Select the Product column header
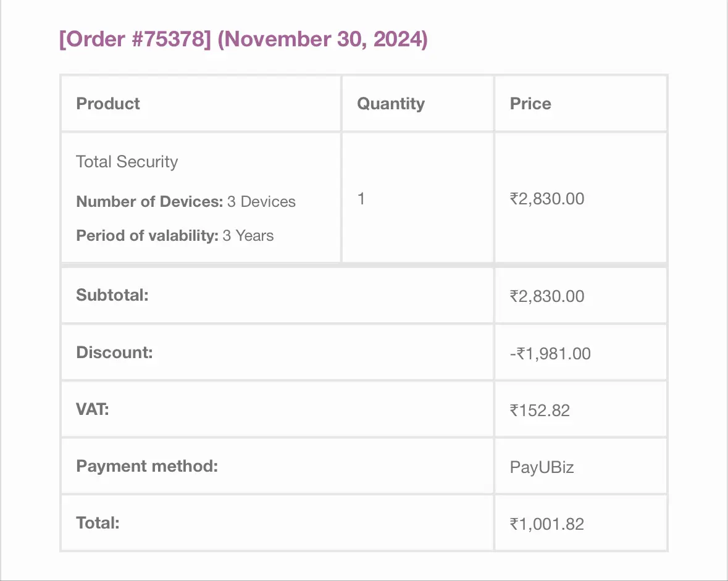 coord(107,104)
